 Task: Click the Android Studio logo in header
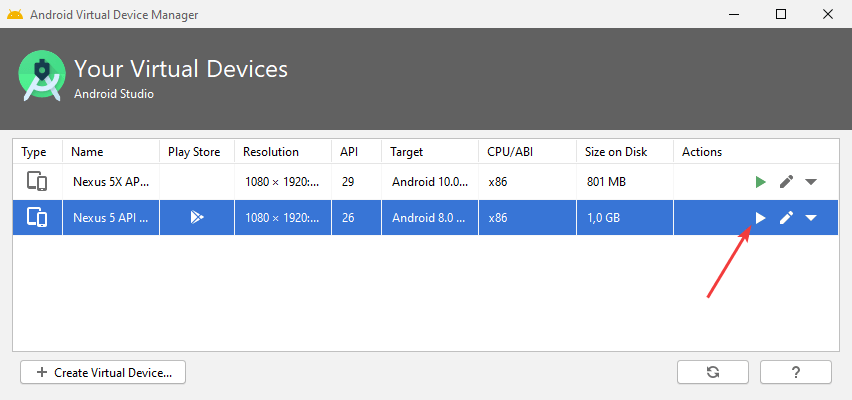click(42, 75)
